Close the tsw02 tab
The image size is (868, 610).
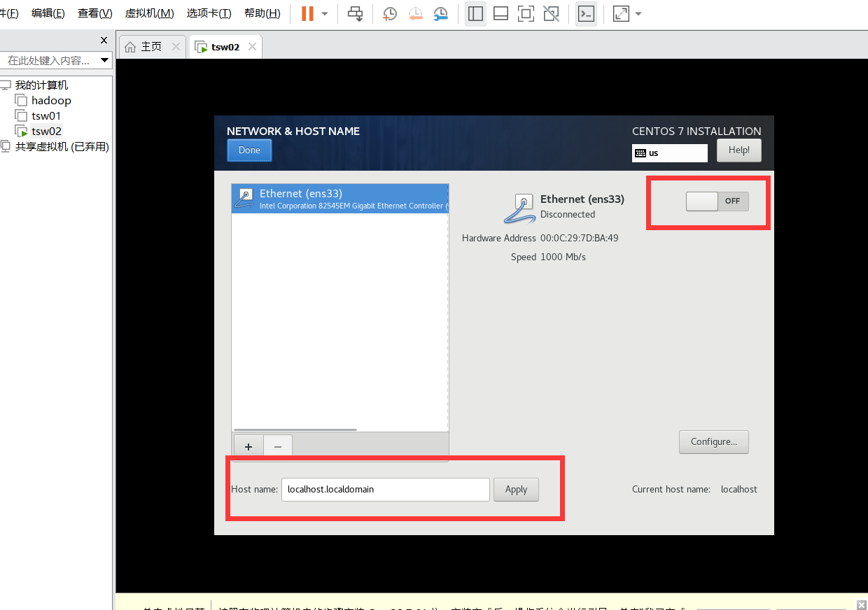click(252, 47)
